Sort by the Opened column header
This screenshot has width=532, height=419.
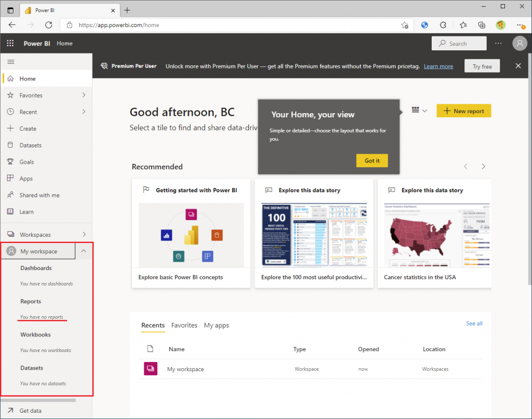pyautogui.click(x=368, y=349)
